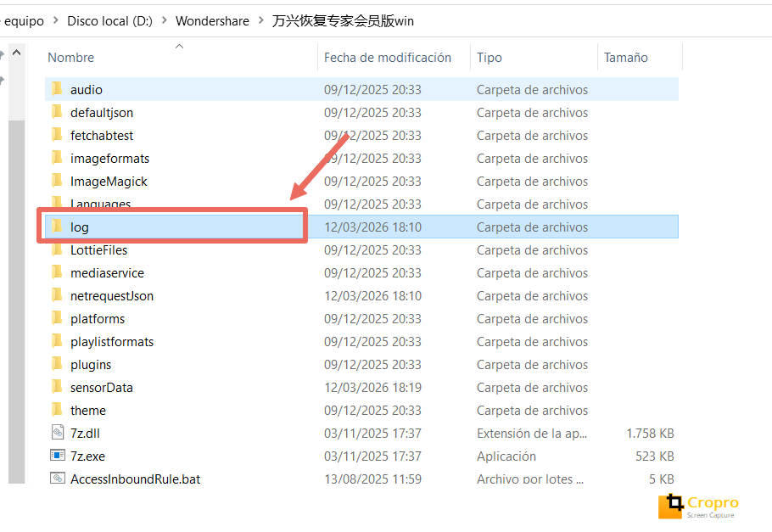
Task: Click the theme folder type text
Action: tap(532, 411)
